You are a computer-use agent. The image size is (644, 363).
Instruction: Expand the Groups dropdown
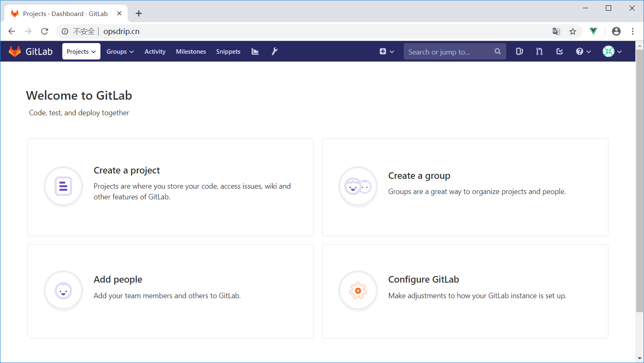tap(120, 51)
